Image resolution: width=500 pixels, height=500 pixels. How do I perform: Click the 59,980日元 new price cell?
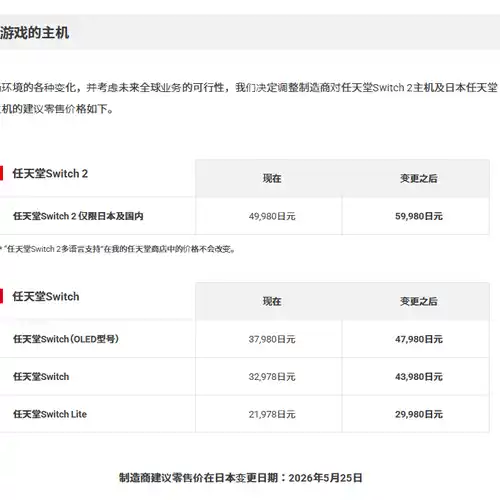click(419, 216)
